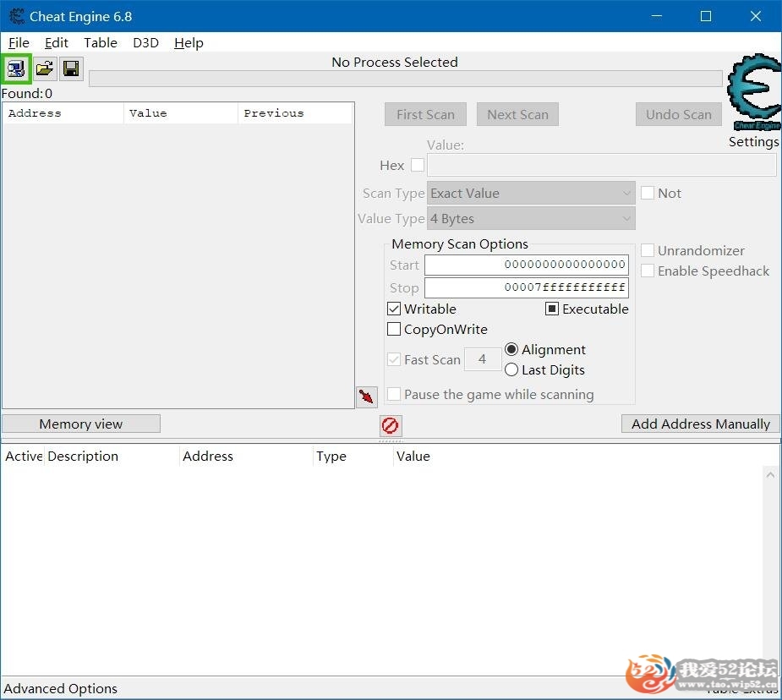Click the Address column header in address list
782x700 pixels.
tap(246, 457)
